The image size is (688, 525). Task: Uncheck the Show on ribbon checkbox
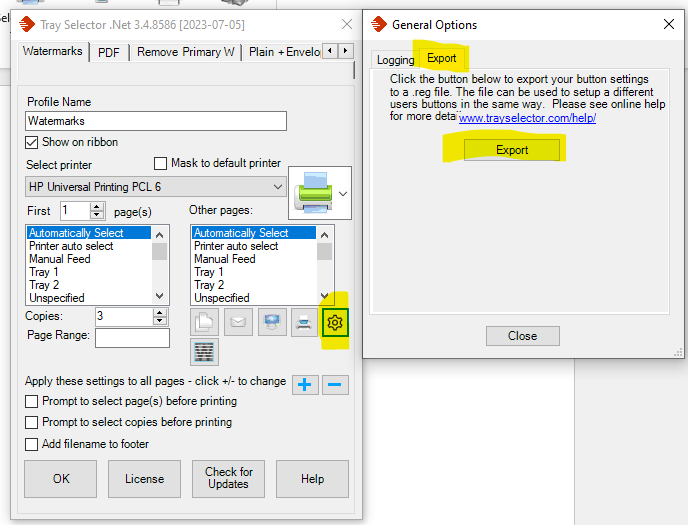(32, 143)
